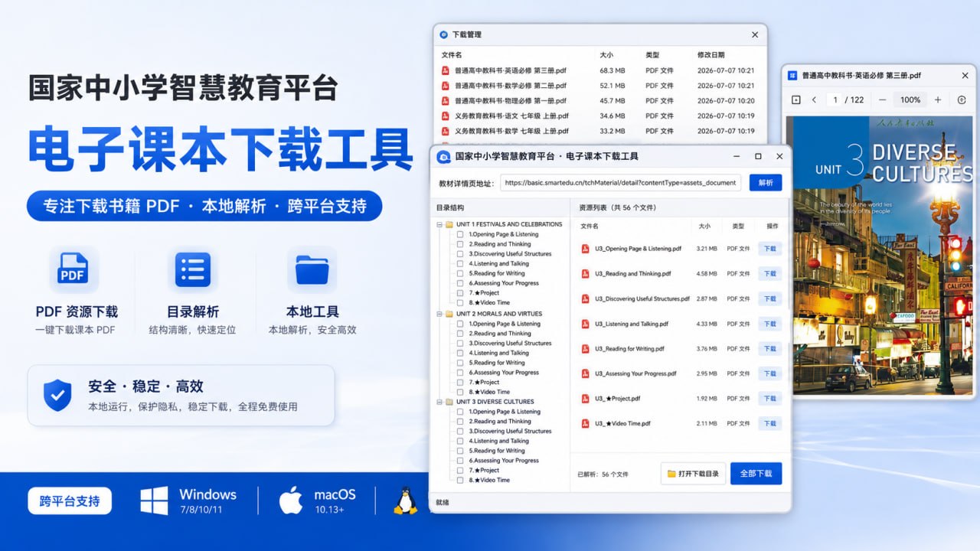Check 4.Listening and Talking under UNIT 3

460,441
